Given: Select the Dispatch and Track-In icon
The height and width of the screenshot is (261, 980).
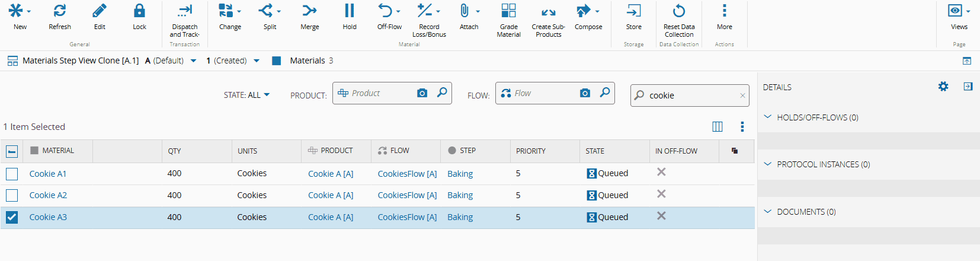Looking at the screenshot, I should (185, 11).
